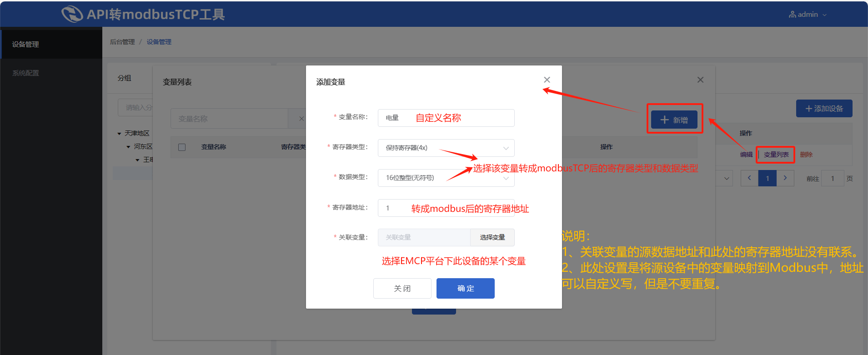Close the 变量列表 panel with X icon

click(700, 80)
